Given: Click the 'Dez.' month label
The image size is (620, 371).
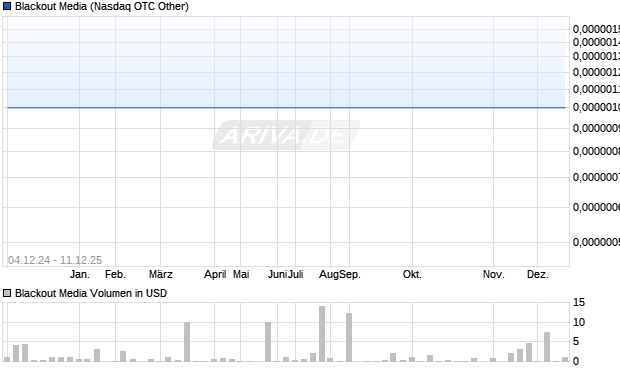Looking at the screenshot, I should [x=538, y=274].
